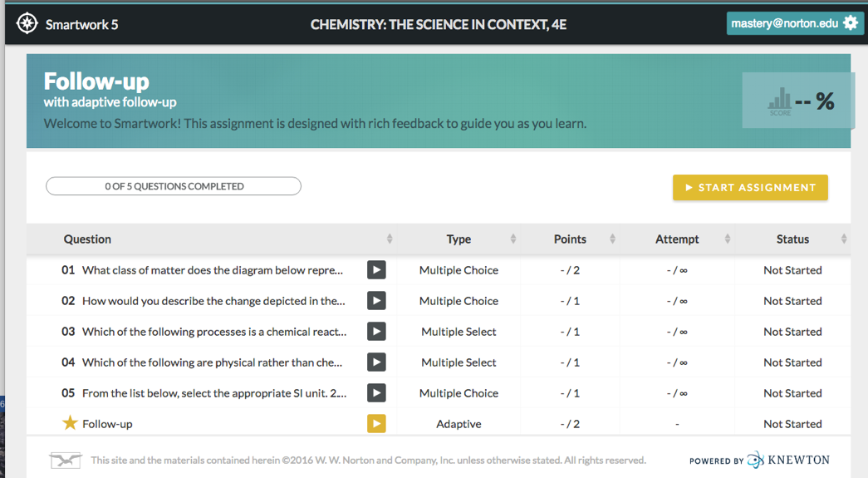Open question 01 title link

(212, 270)
